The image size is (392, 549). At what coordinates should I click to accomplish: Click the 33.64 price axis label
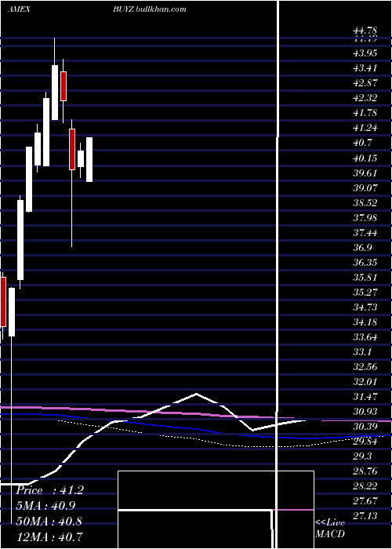tap(365, 337)
